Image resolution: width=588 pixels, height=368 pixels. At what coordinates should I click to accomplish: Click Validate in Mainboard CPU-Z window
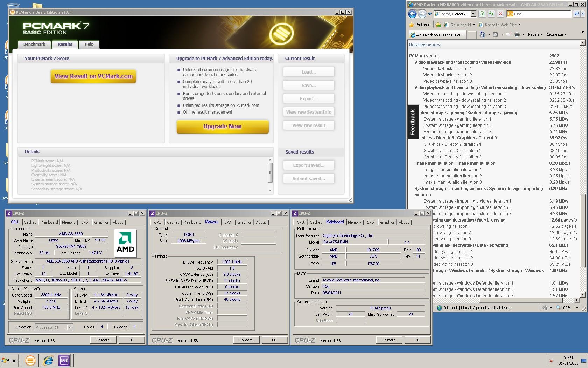(x=389, y=340)
